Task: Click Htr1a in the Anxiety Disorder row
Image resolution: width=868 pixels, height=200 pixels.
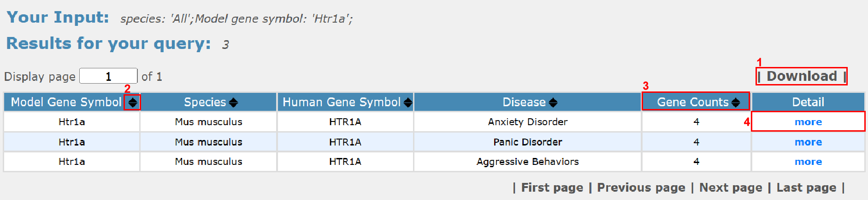Action: coord(71,122)
